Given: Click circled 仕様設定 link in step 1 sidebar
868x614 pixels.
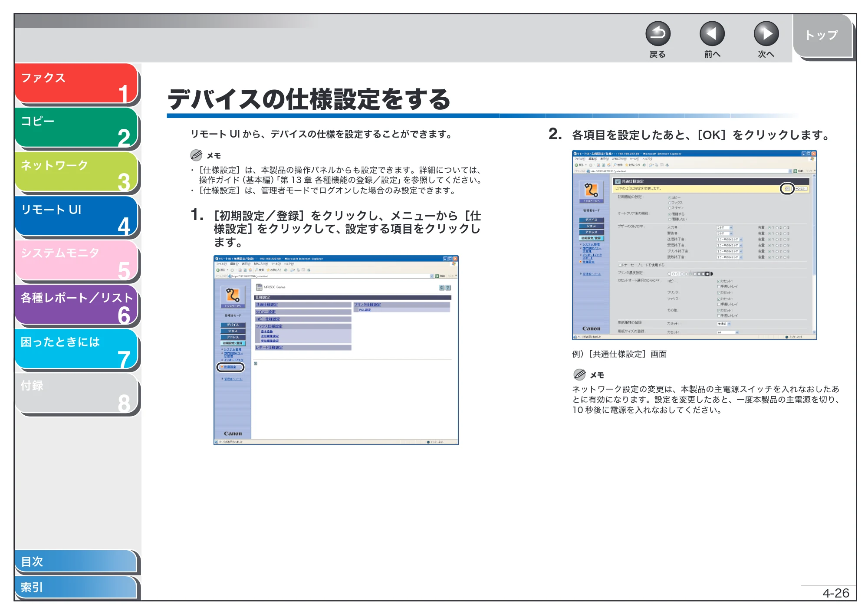Looking at the screenshot, I should point(230,367).
